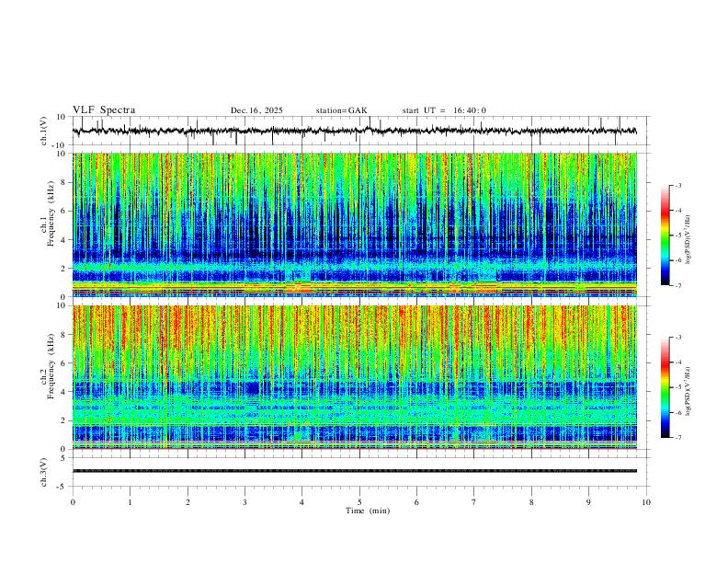This screenshot has height=563, width=728.
Task: Click the "2" kHz tick on ch.1 frequency axis
Action: 63,268
